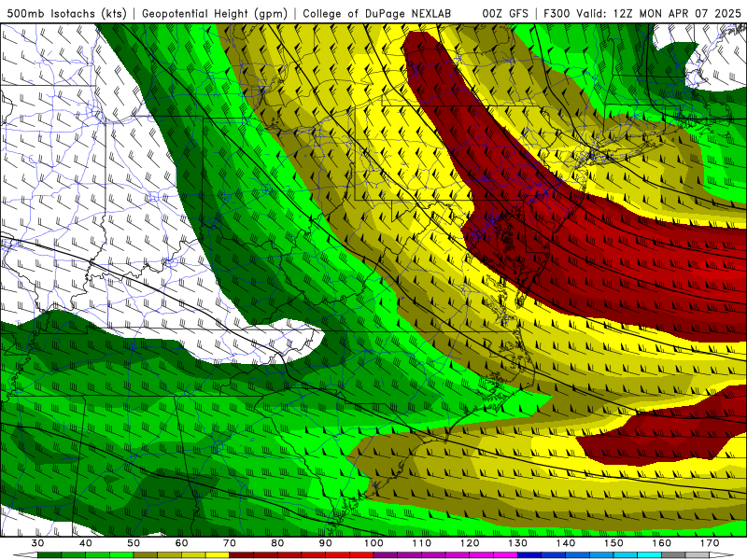Screen dimensions: 747x560
Task: Click the legend label '160'
Action: tap(662, 543)
